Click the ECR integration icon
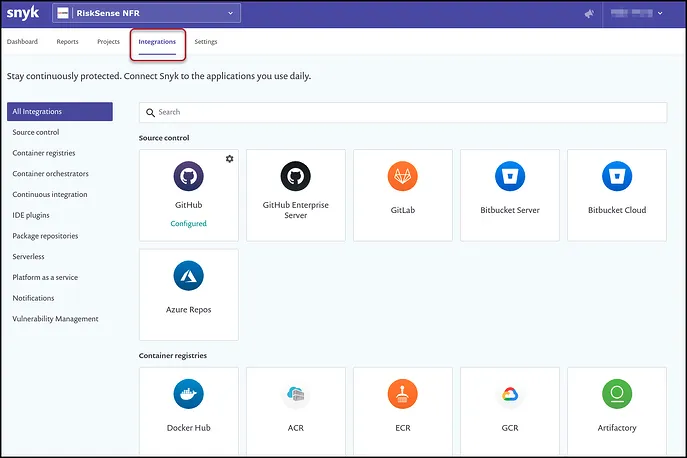This screenshot has height=458, width=687. tap(403, 394)
